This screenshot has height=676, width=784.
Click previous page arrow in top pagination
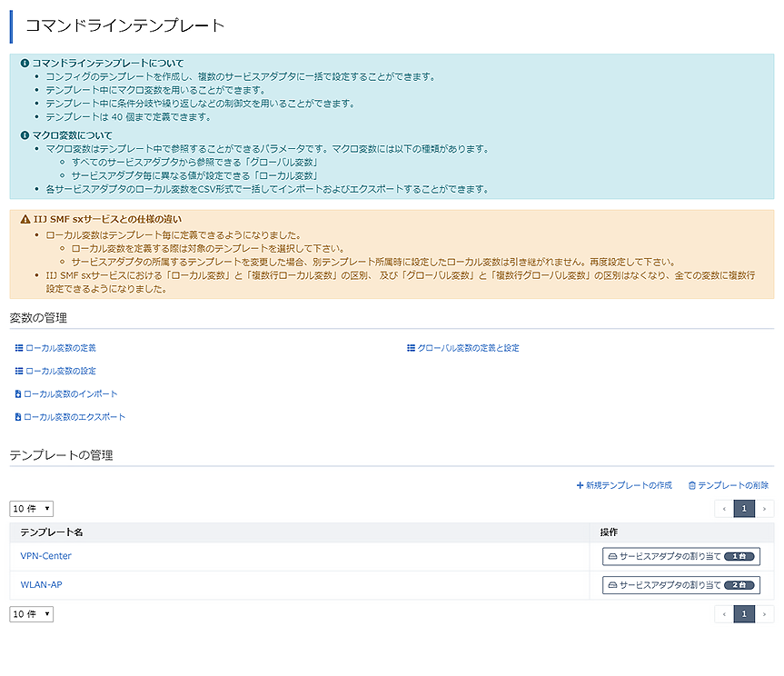coord(724,509)
